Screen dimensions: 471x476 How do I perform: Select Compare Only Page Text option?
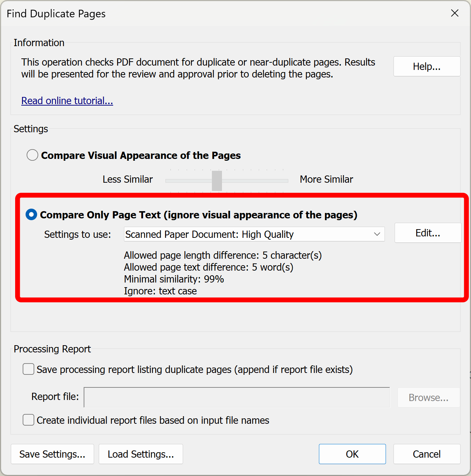[31, 214]
